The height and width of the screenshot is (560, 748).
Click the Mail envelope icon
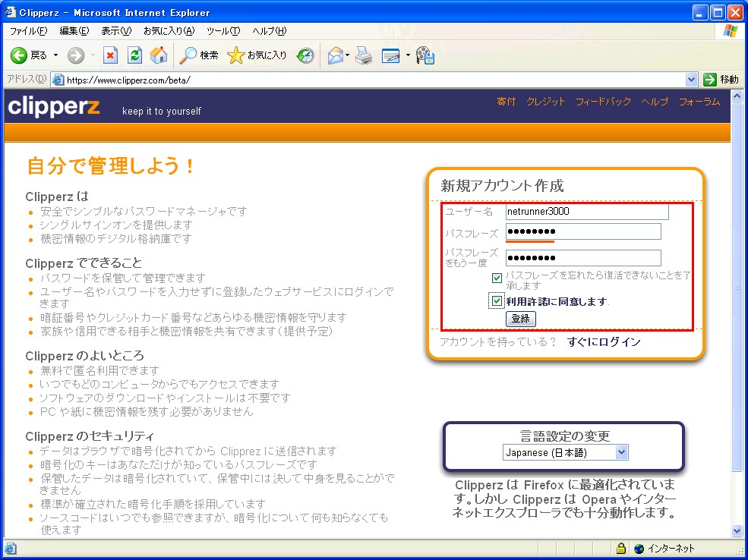click(336, 55)
